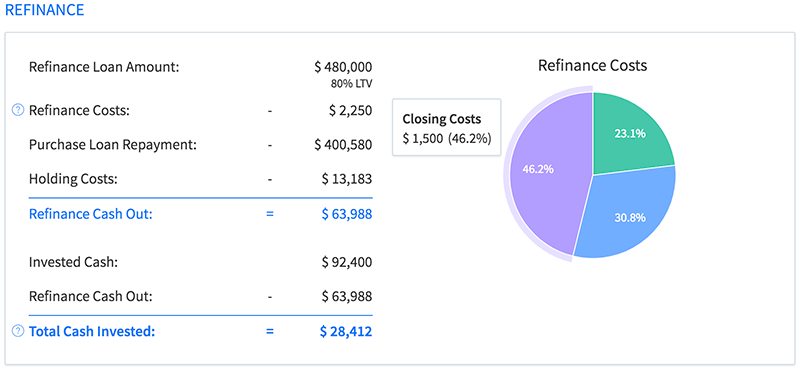The image size is (800, 370).
Task: Click the $ 480,000 refinance loan amount
Action: (343, 67)
